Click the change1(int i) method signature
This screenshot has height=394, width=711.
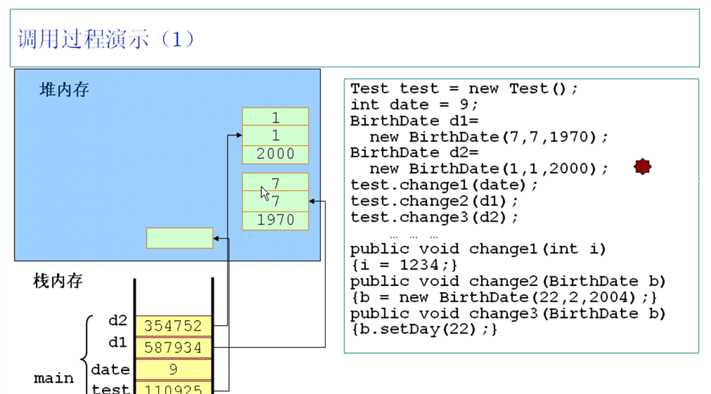coord(478,249)
